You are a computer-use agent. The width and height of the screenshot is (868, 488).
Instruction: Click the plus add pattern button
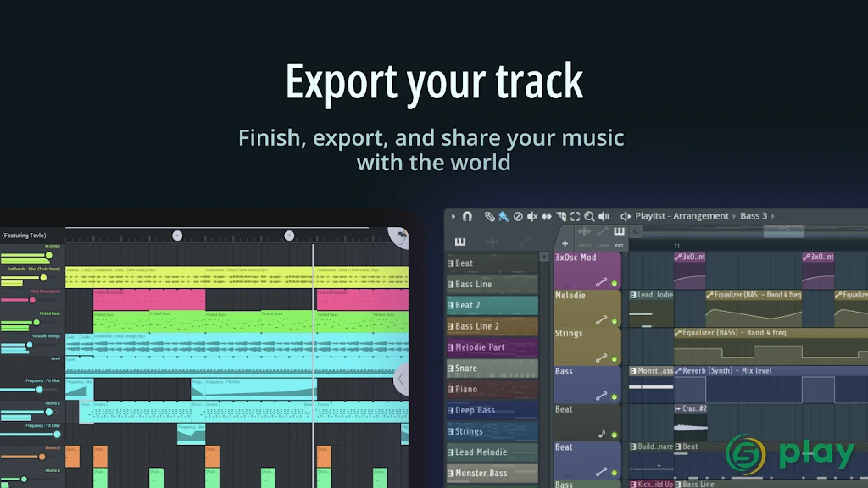tap(565, 243)
